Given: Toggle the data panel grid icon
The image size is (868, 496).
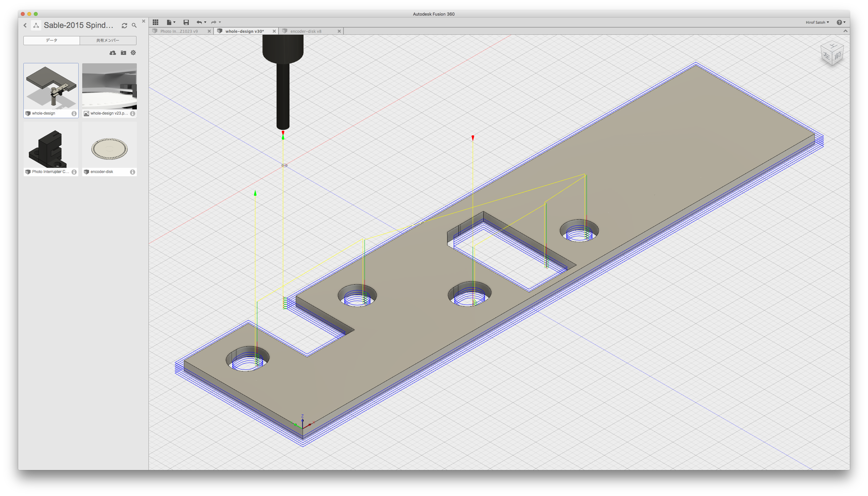Looking at the screenshot, I should [155, 22].
